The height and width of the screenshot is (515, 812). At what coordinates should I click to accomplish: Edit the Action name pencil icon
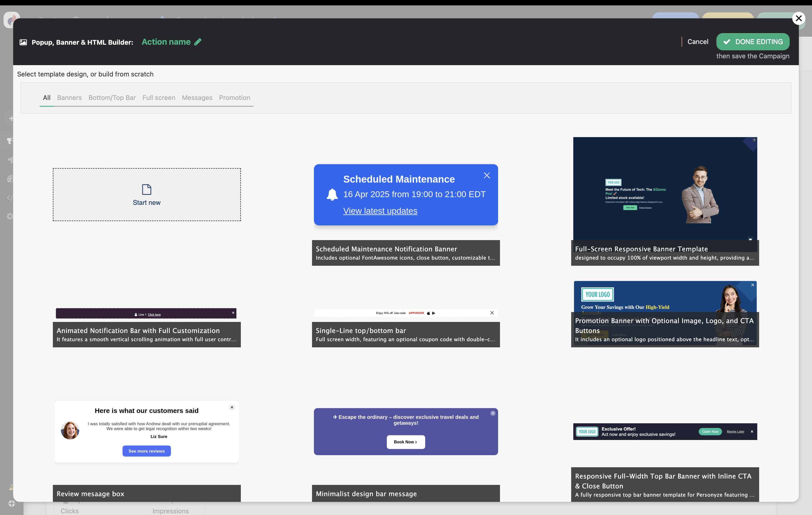(198, 42)
